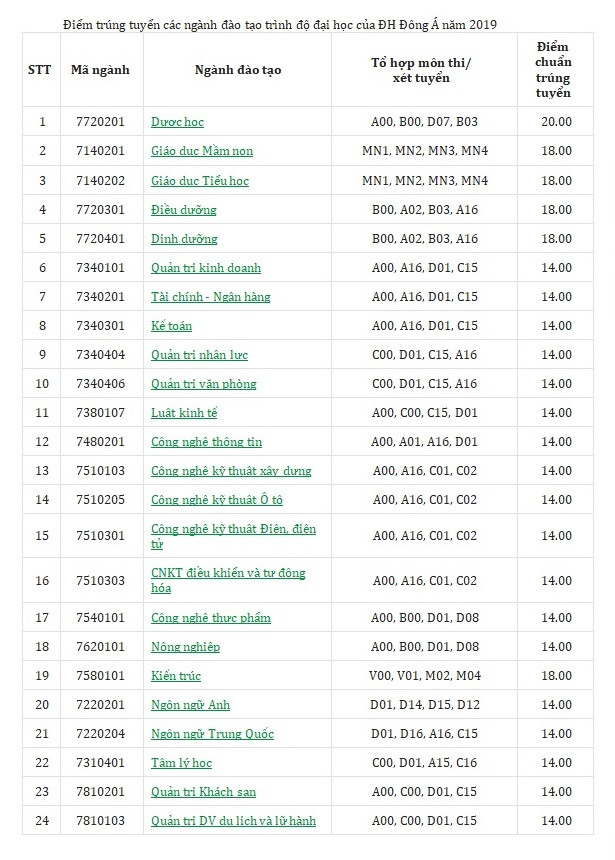Open the Tâm lý học link
The height and width of the screenshot is (860, 615).
tap(182, 763)
